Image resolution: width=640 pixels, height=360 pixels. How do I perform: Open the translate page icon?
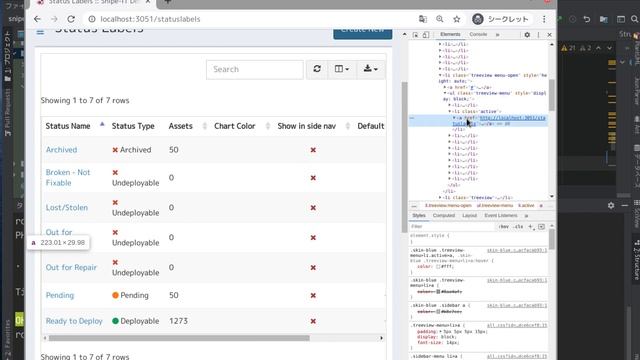[x=422, y=19]
